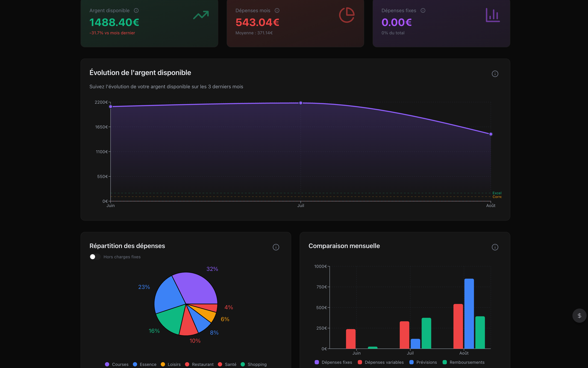
Task: Click the blue Prévisions bar for Juil
Action: (x=415, y=344)
